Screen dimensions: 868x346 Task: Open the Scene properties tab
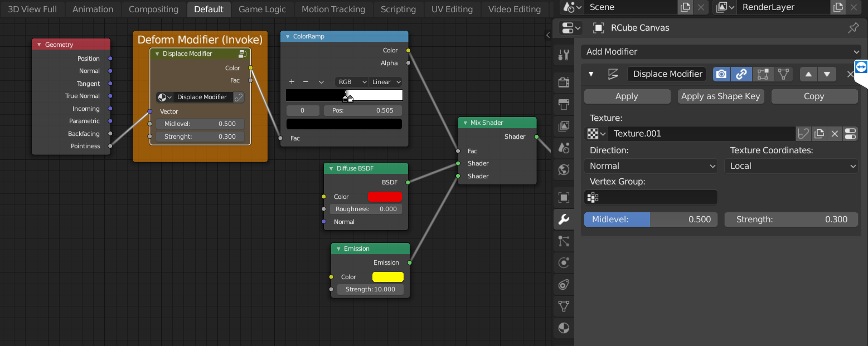tap(564, 148)
